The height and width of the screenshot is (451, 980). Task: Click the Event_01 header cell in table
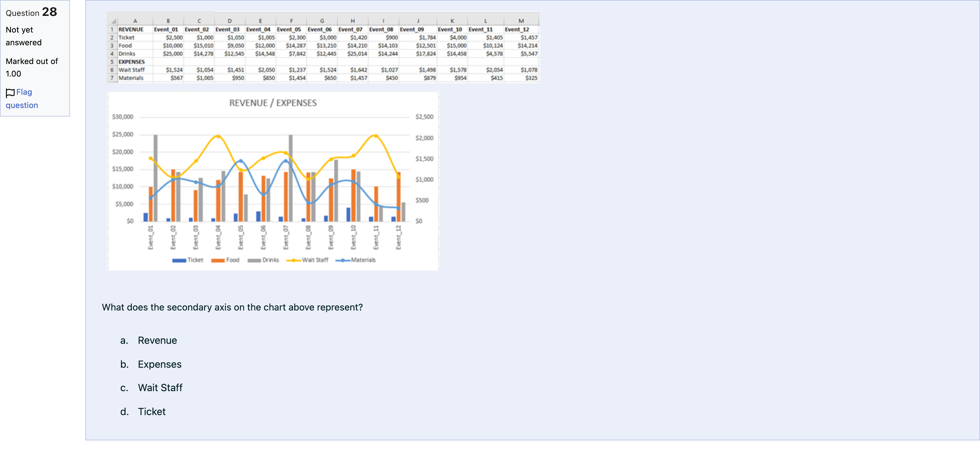coord(166,29)
